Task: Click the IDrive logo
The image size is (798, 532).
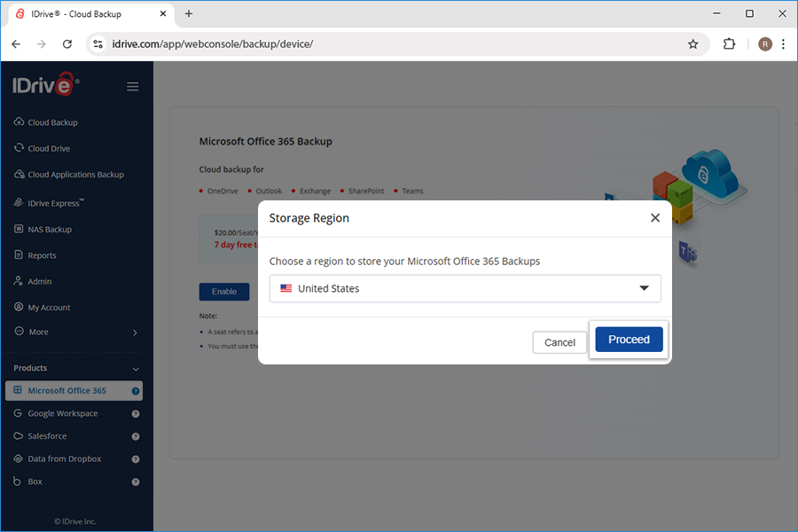Action: click(46, 85)
